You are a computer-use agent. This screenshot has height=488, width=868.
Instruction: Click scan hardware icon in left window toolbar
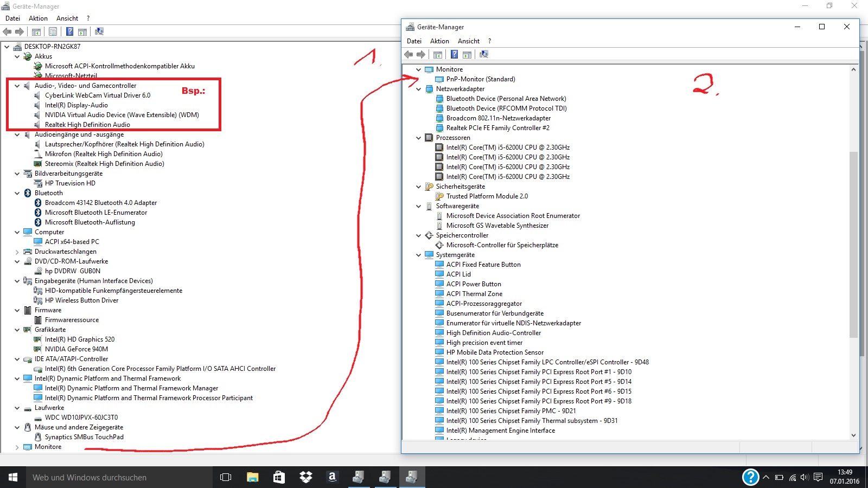(99, 31)
